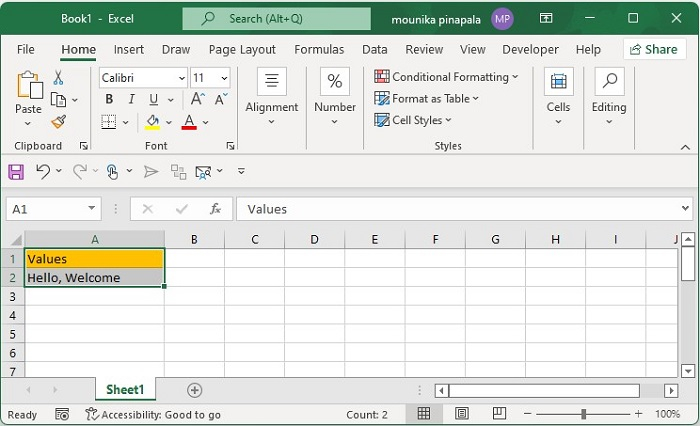Apply the yellow fill color swatch

pos(152,121)
